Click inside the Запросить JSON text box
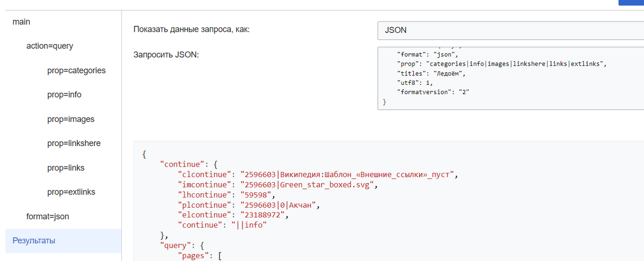 point(510,81)
